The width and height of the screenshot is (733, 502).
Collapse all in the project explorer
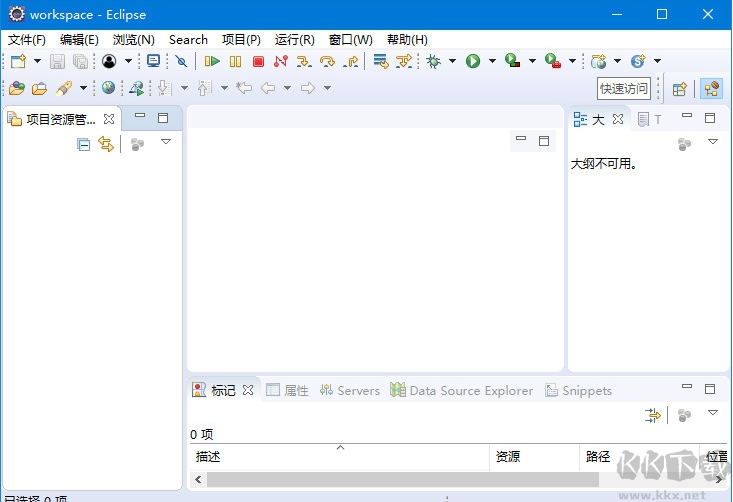[84, 144]
